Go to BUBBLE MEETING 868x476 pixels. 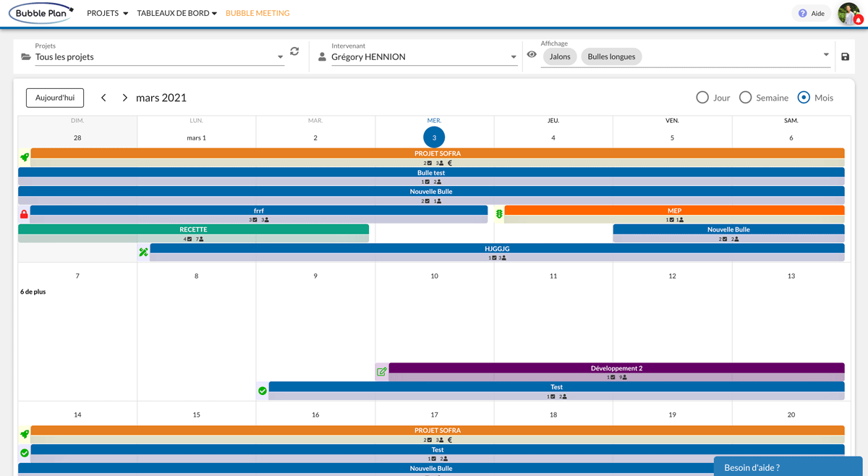pos(258,13)
